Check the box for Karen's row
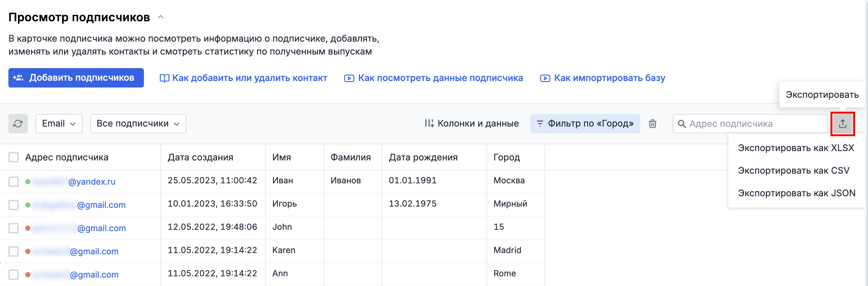Screen dimensions: 868x286 click(14, 252)
